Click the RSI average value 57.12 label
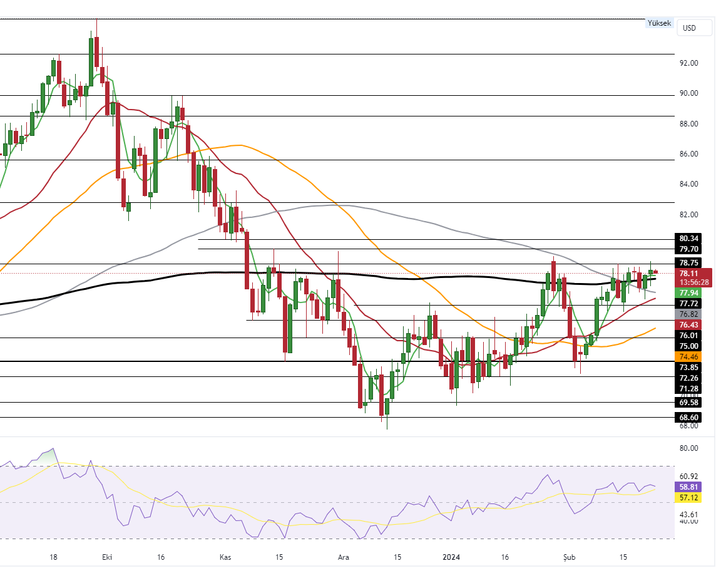The height and width of the screenshot is (588, 721). pos(688,497)
